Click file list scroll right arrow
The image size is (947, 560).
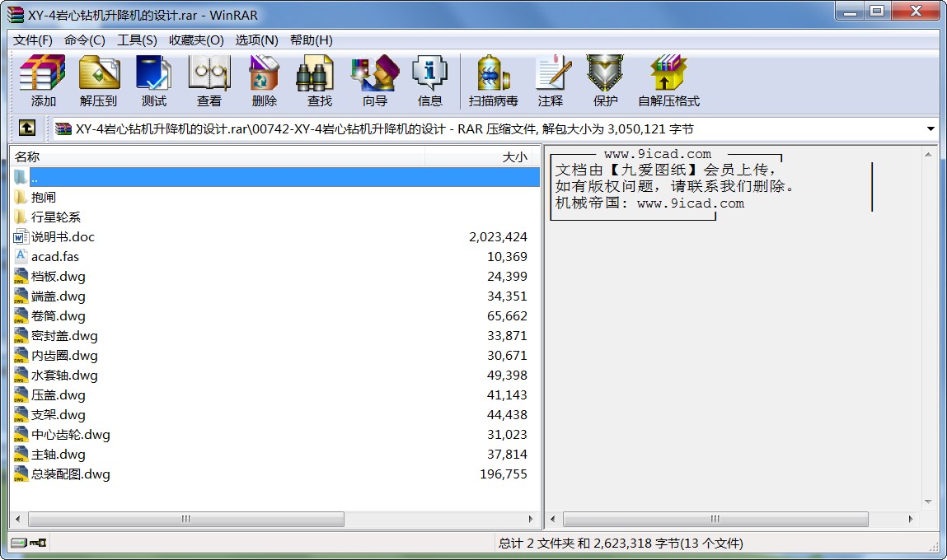(531, 519)
